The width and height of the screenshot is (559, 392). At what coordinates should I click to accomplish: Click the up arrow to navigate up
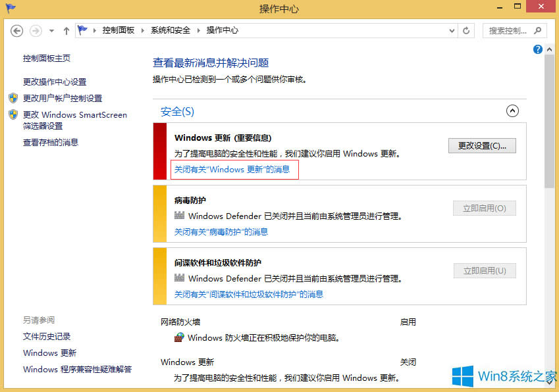tap(67, 30)
